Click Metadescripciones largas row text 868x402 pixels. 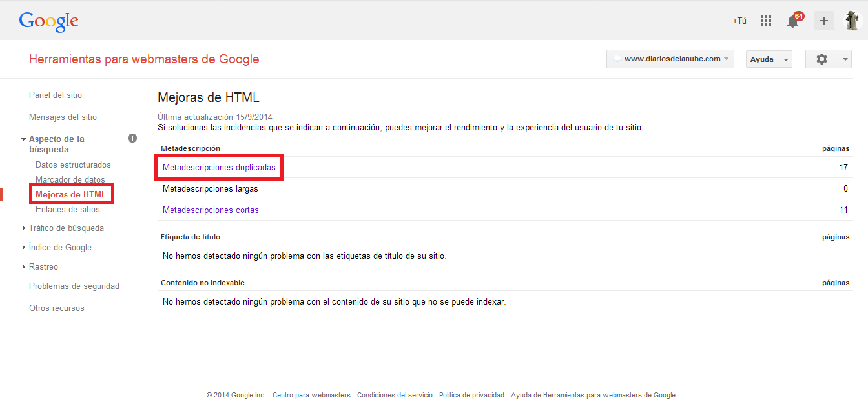tap(211, 188)
